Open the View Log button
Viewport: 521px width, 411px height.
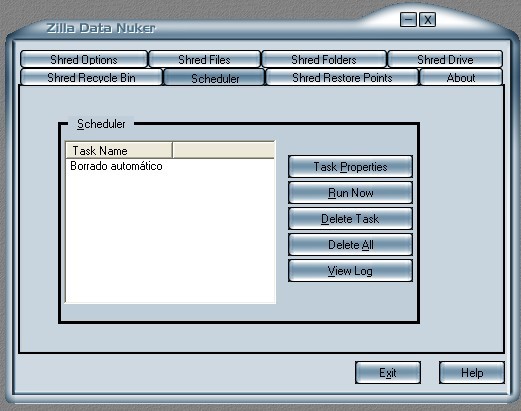click(x=350, y=270)
